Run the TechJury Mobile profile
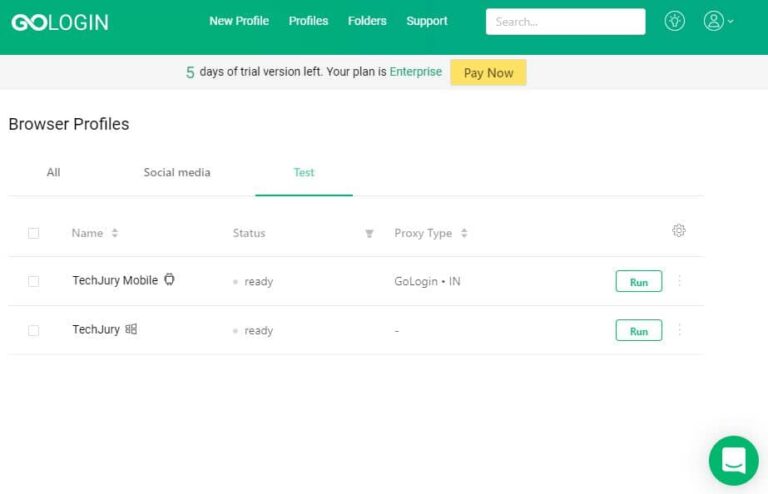The image size is (768, 494). pyautogui.click(x=638, y=282)
